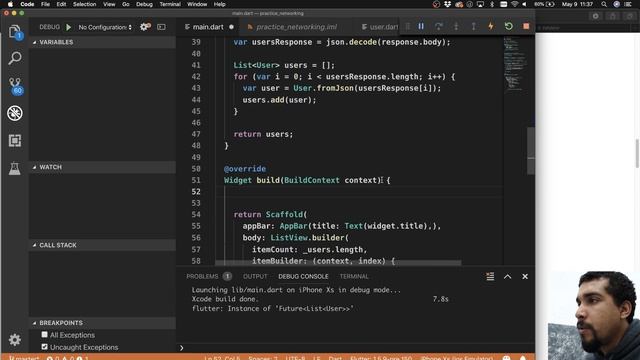
Task: Switch to the user.dart tab
Action: (380, 27)
